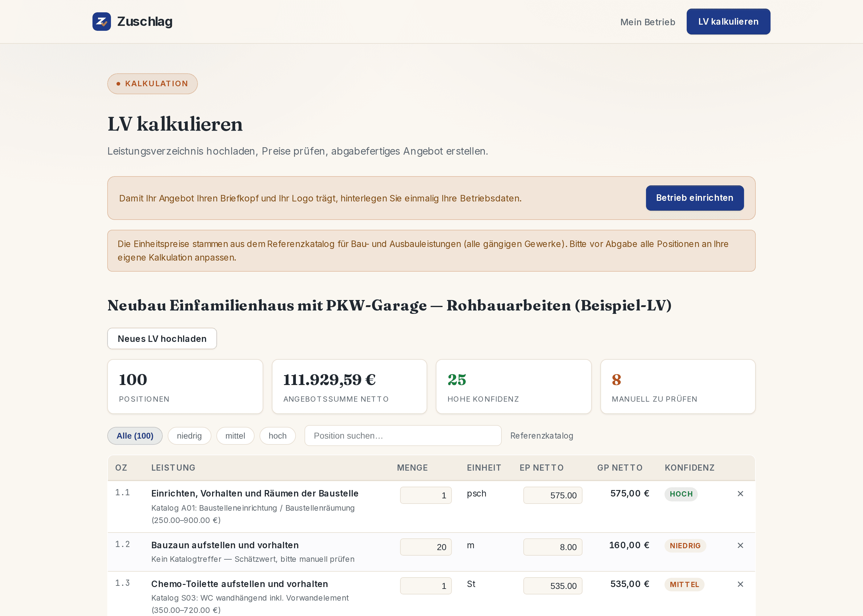Click the LEISTUNG column header
The image size is (863, 616).
pyautogui.click(x=173, y=468)
